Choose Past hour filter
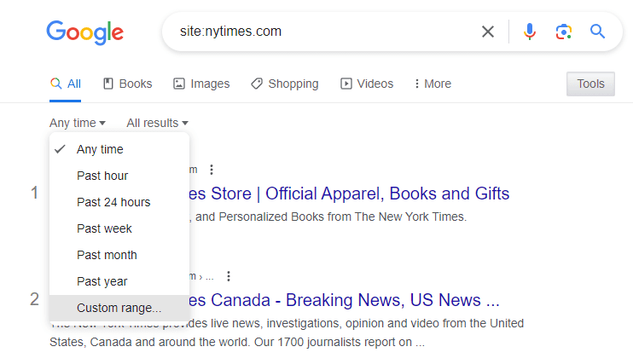 point(119,176)
